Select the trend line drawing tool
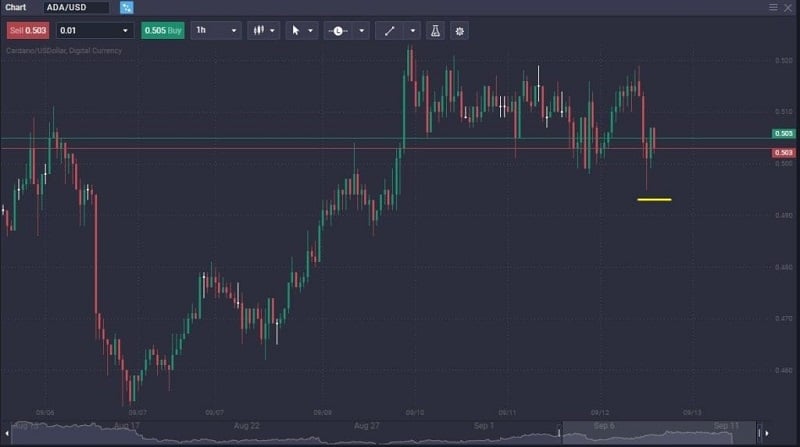 (389, 31)
